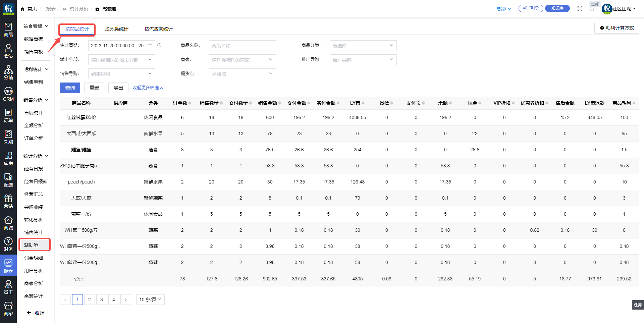
Task: Sort by 销售数量 column
Action: (x=221, y=103)
